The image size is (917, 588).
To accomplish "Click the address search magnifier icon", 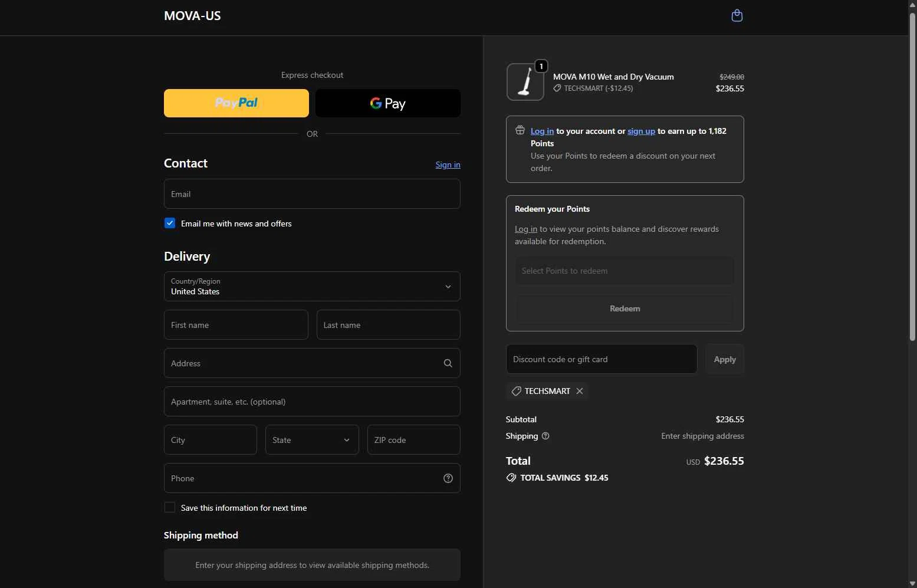I will pos(448,363).
